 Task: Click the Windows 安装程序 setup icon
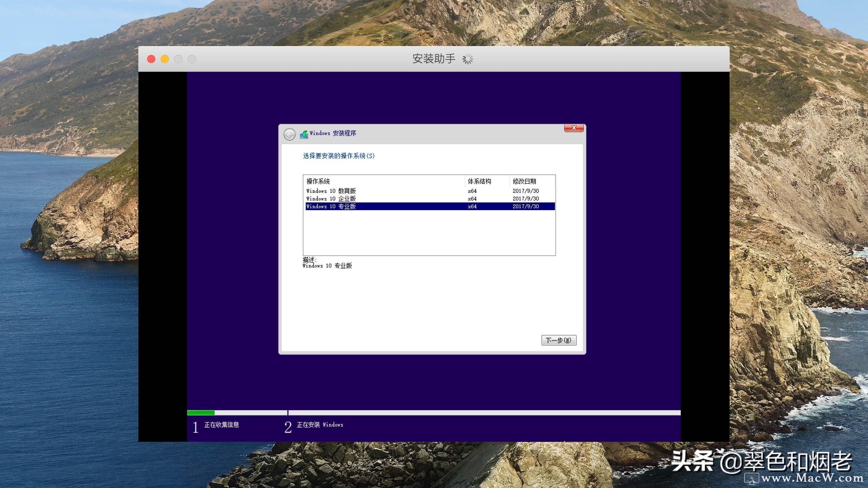[304, 134]
